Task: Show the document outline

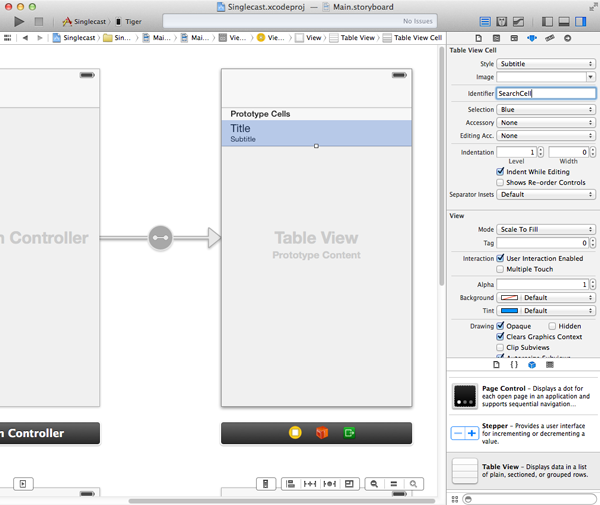Action: (x=23, y=484)
